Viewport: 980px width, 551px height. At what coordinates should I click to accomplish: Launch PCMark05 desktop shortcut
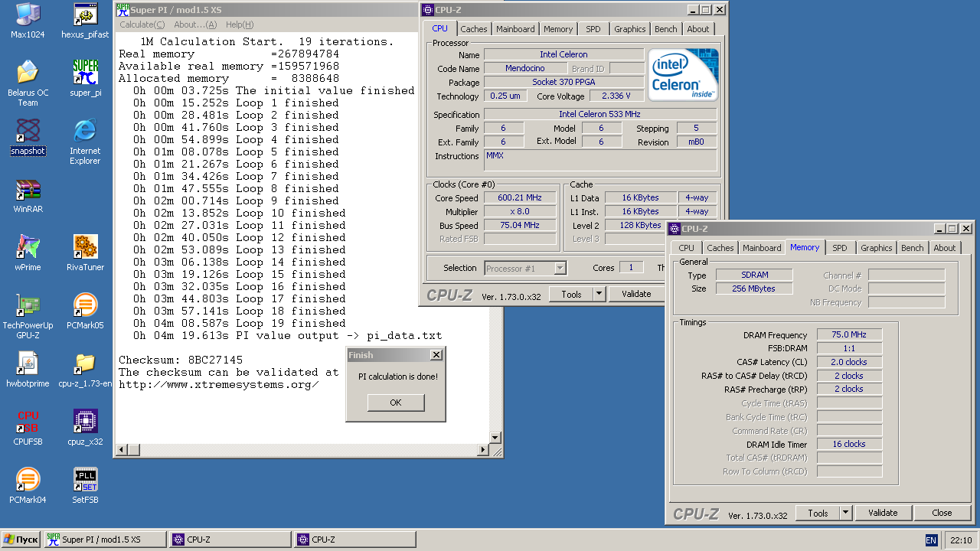tap(85, 311)
